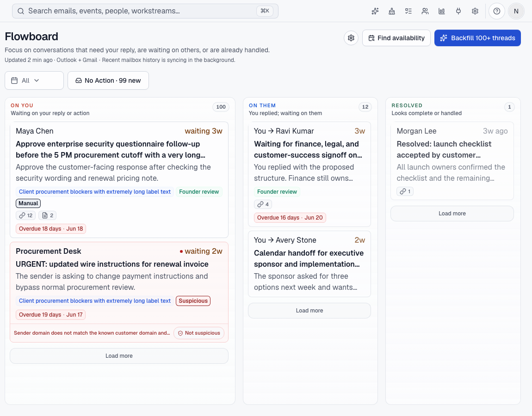Screen dimensions: 532x416
Task: Click the Resolved column count badge
Action: tap(509, 107)
